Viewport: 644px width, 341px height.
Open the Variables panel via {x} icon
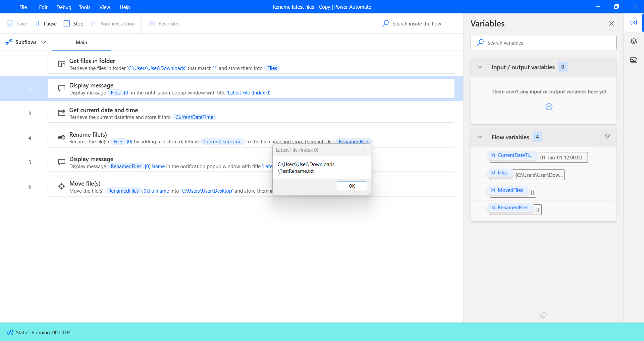coord(633,22)
